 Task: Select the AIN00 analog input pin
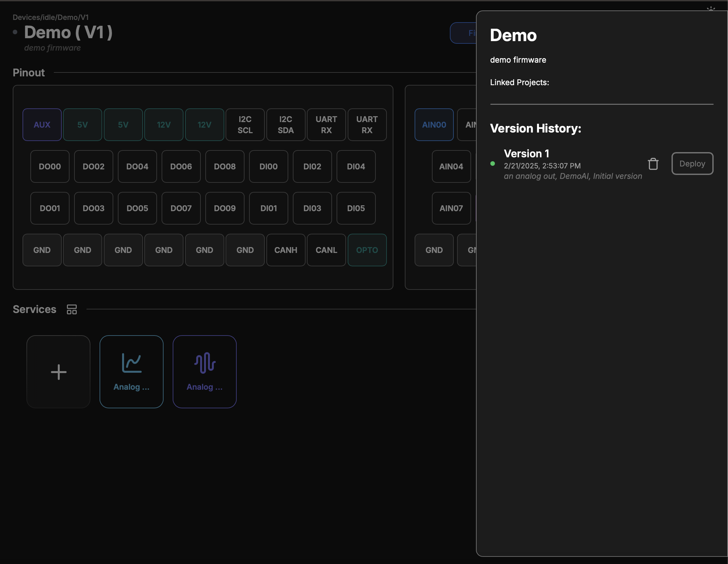[434, 125]
